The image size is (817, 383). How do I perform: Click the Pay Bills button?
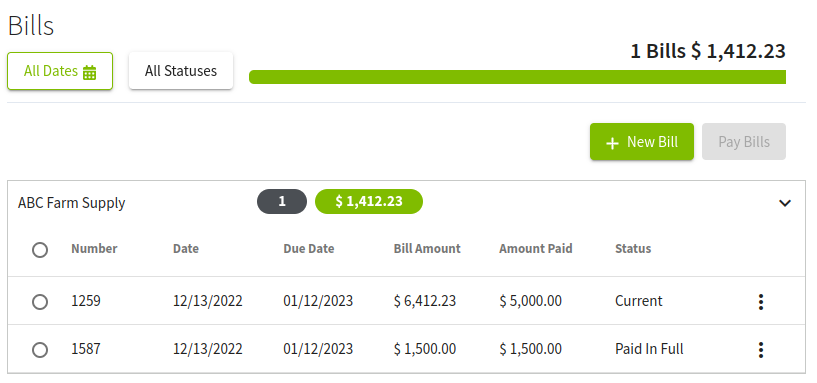click(x=744, y=142)
